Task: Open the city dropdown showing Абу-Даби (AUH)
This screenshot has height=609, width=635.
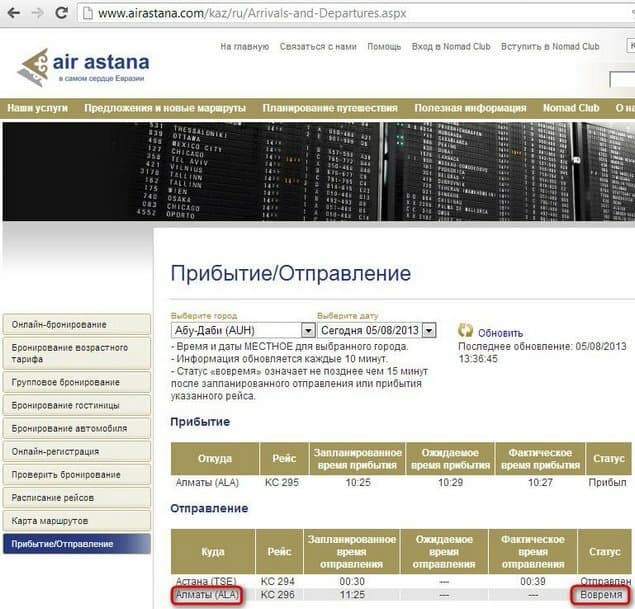Action: tap(243, 330)
